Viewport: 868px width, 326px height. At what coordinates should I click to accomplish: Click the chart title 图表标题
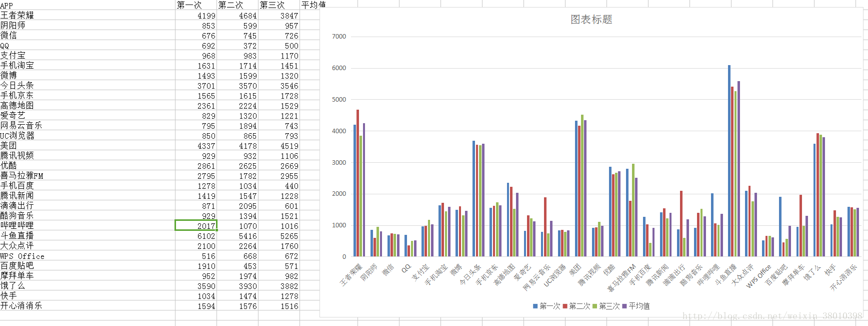pyautogui.click(x=591, y=20)
